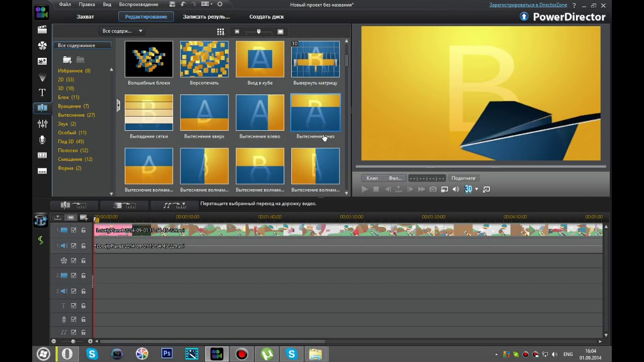
Task: Click the preview quality display icon
Action: click(444, 189)
